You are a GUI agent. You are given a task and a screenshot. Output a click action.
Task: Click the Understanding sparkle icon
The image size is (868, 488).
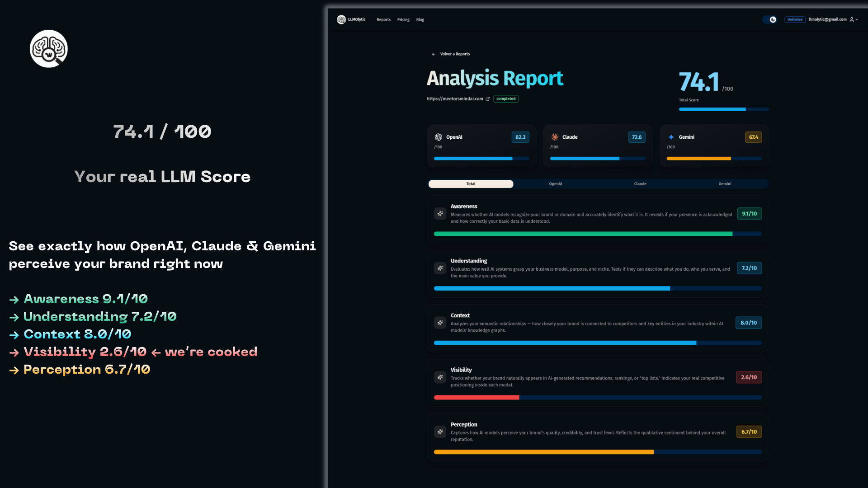(440, 268)
